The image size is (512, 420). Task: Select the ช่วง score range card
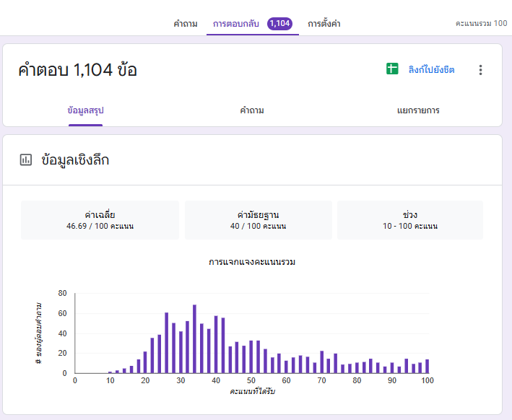coord(410,220)
